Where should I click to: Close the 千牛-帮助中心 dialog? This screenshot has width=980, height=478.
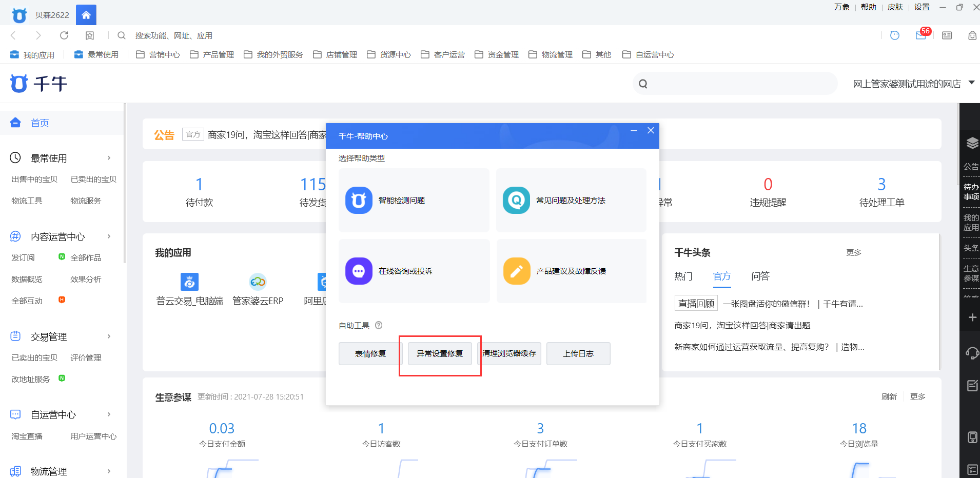(651, 130)
